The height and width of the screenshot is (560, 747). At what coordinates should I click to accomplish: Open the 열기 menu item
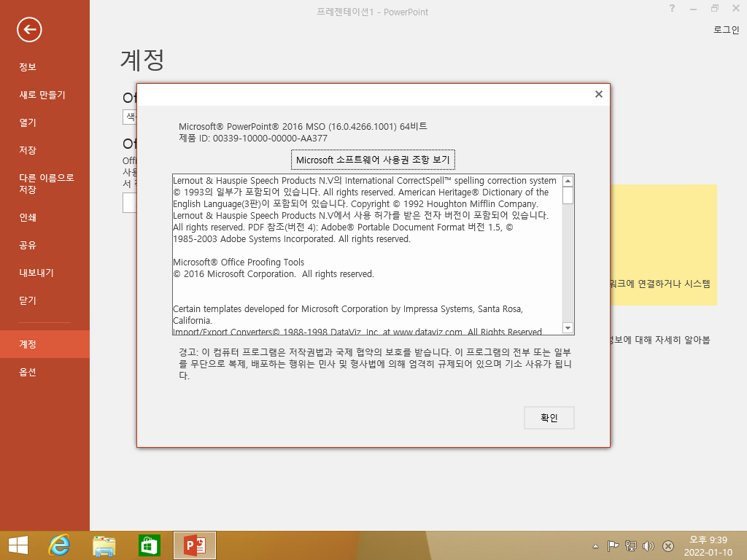coord(28,122)
